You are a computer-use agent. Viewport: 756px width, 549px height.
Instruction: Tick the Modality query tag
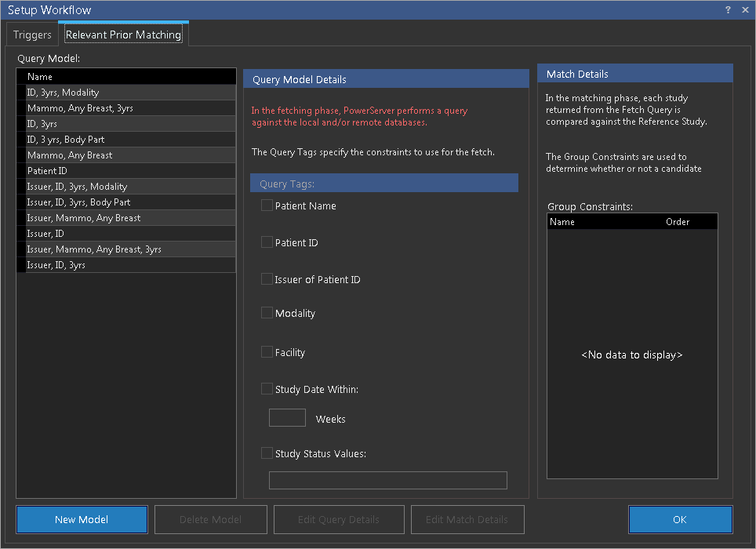click(x=267, y=313)
